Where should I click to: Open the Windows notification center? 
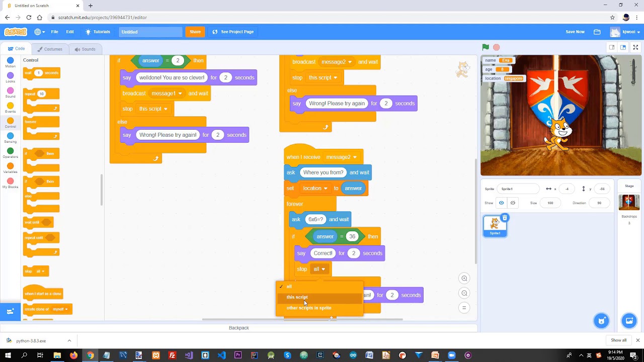[633, 355]
